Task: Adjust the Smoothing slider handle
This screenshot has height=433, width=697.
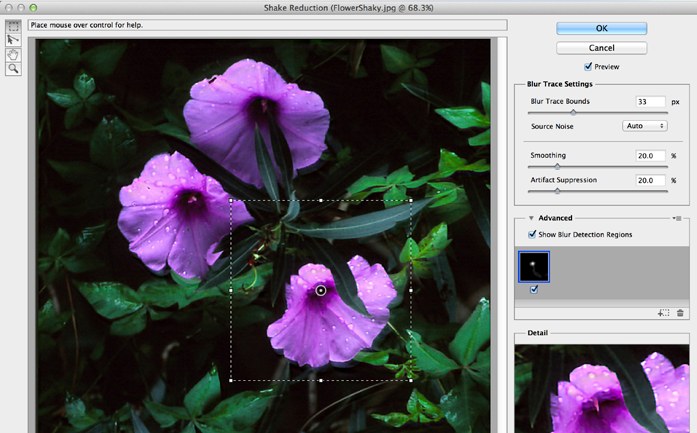Action: 557,167
